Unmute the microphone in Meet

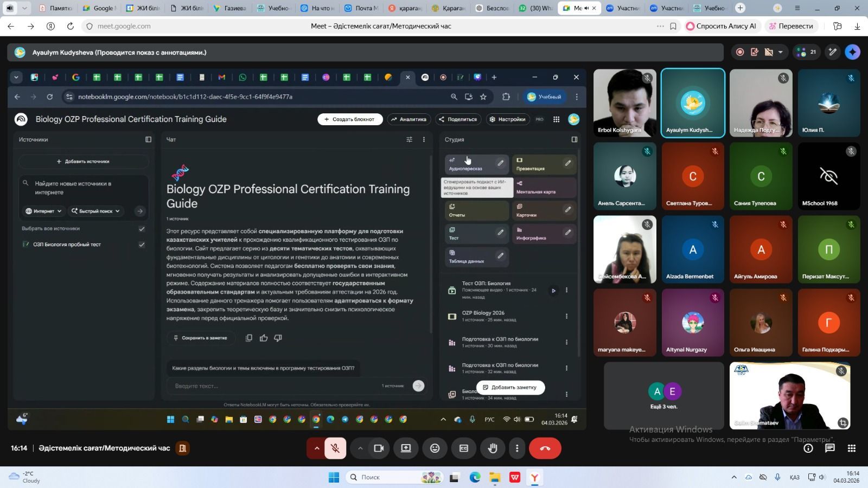[335, 448]
